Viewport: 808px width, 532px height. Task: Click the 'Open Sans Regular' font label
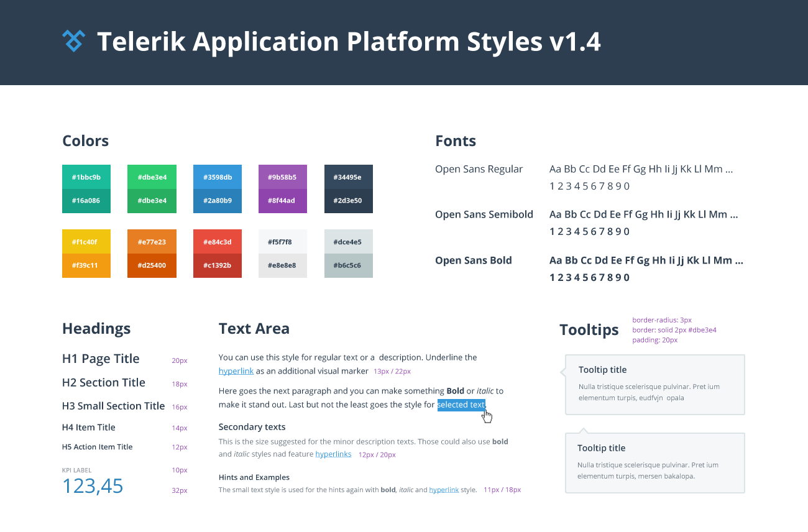[x=479, y=169]
